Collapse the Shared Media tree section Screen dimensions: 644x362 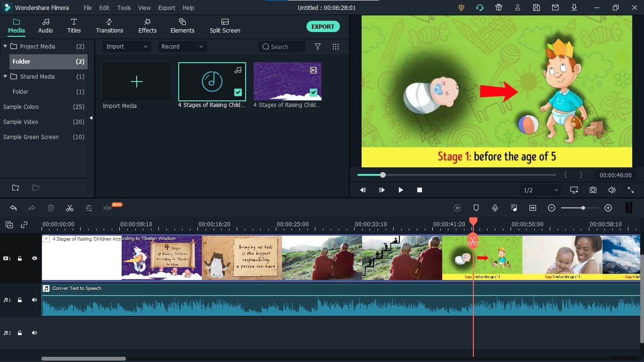point(5,76)
